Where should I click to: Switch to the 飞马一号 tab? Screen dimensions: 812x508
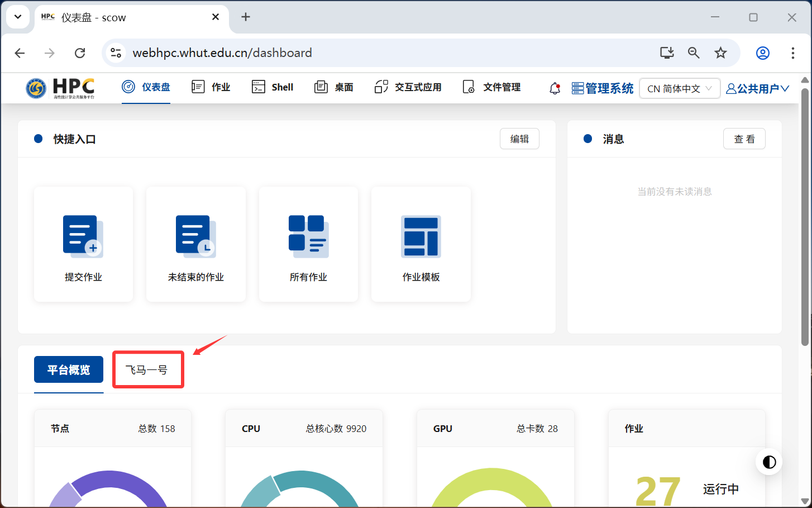pyautogui.click(x=146, y=369)
